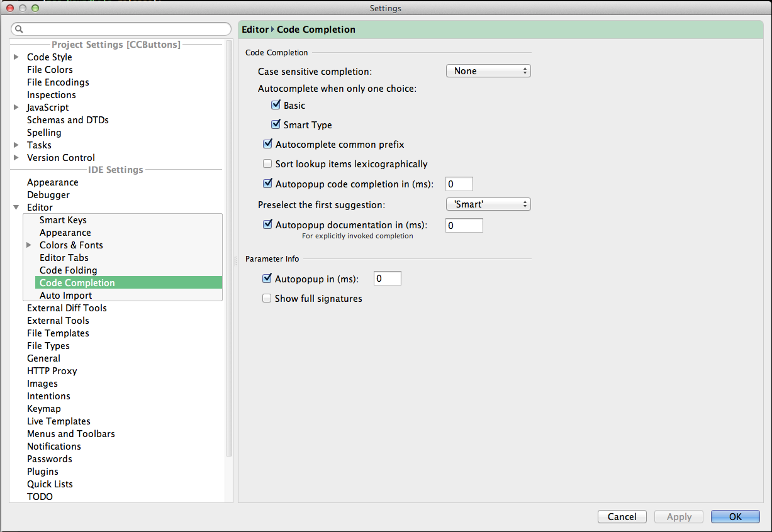Open TODO settings page
772x532 pixels.
[x=40, y=497]
